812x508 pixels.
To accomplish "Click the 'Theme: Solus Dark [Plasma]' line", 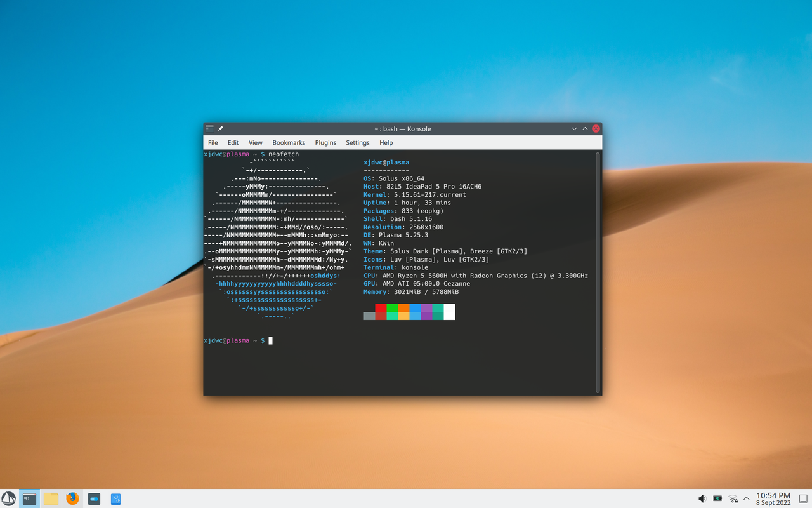I will click(x=445, y=251).
